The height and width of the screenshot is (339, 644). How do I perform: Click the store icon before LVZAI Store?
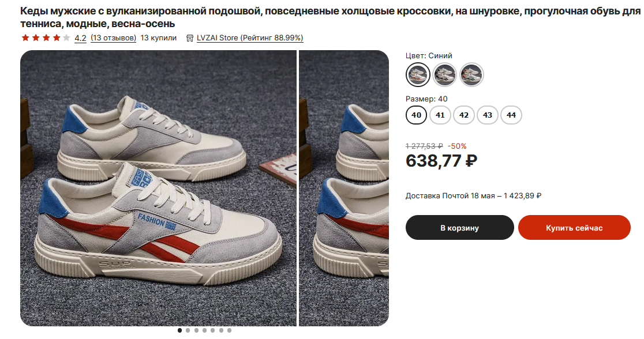point(190,38)
